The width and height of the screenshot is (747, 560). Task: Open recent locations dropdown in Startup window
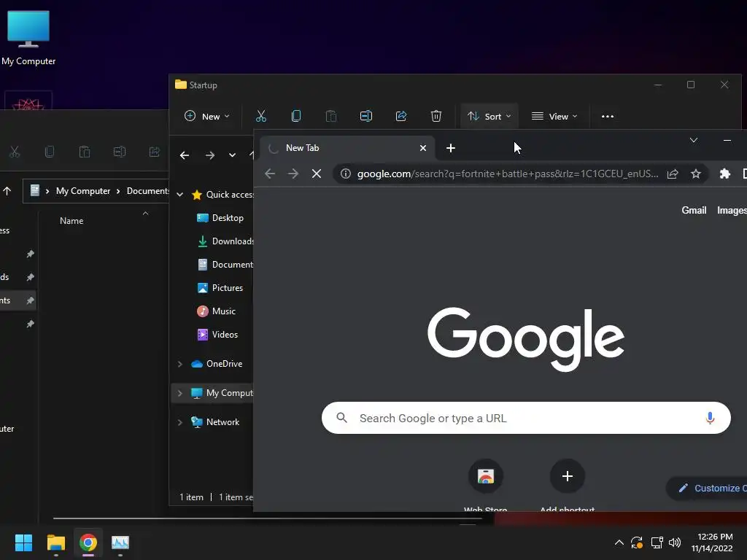(x=232, y=155)
